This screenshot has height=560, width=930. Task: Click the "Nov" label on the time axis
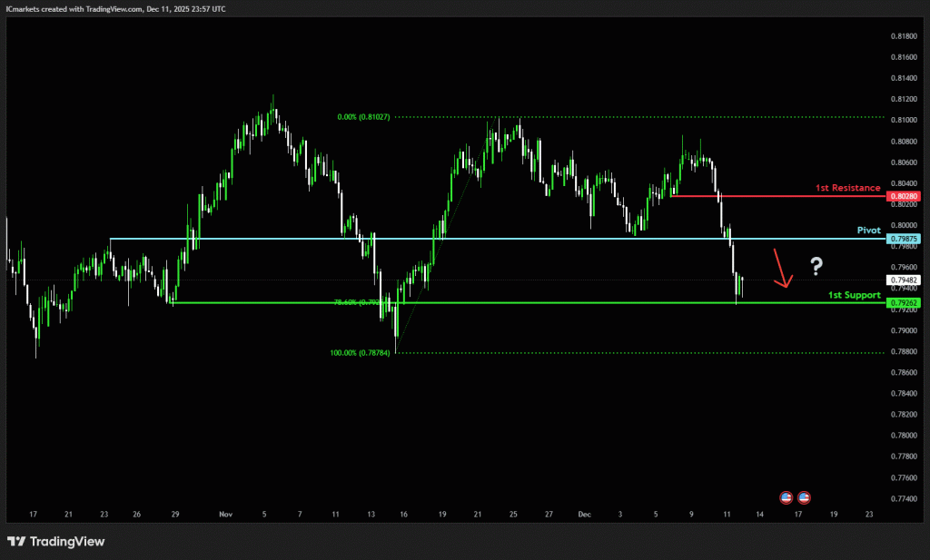click(225, 515)
